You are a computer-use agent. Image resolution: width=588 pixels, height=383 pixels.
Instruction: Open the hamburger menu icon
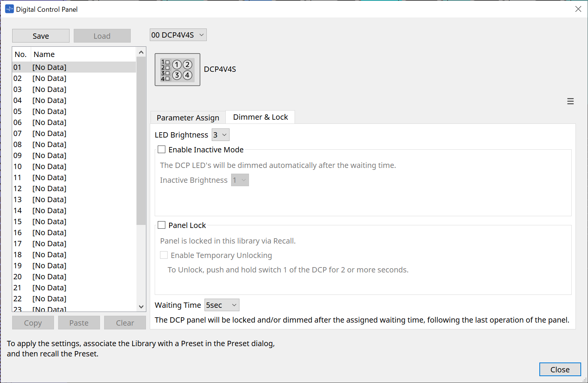point(570,101)
